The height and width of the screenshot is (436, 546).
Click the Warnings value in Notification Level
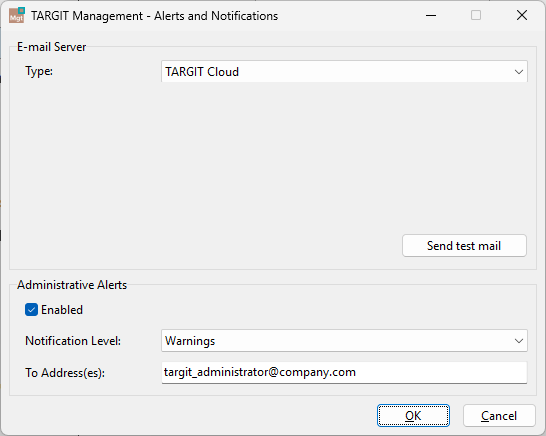[190, 341]
